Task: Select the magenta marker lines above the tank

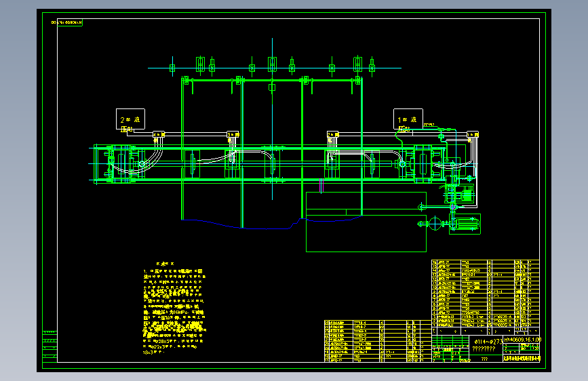Action: pos(321,186)
